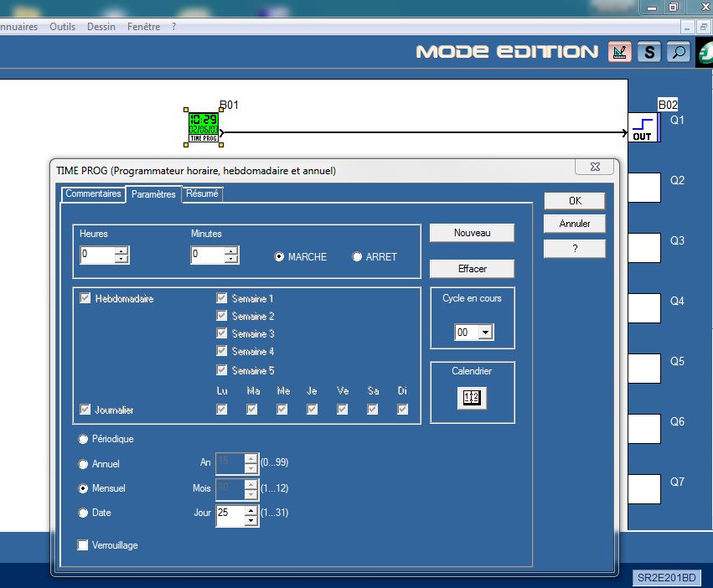The height and width of the screenshot is (588, 713).
Task: Close the TIME PROG dialog
Action: pyautogui.click(x=595, y=167)
